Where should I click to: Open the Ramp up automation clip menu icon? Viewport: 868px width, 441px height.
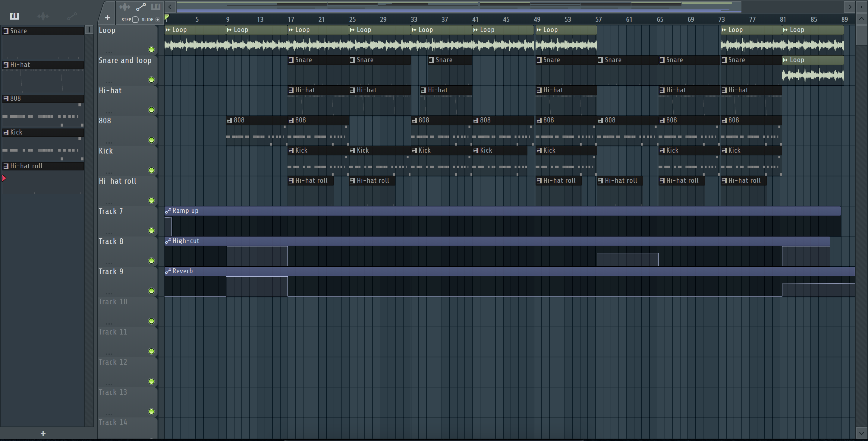[x=168, y=211]
